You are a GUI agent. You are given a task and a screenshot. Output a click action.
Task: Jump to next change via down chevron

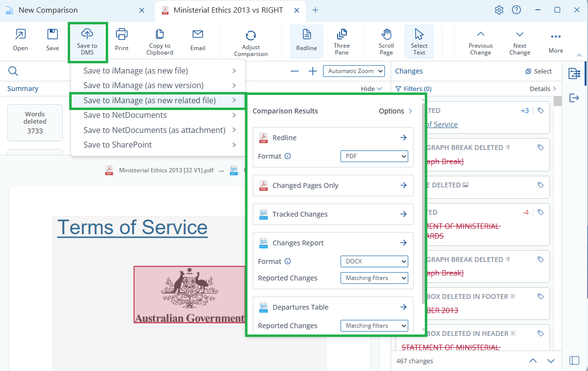tap(551, 361)
